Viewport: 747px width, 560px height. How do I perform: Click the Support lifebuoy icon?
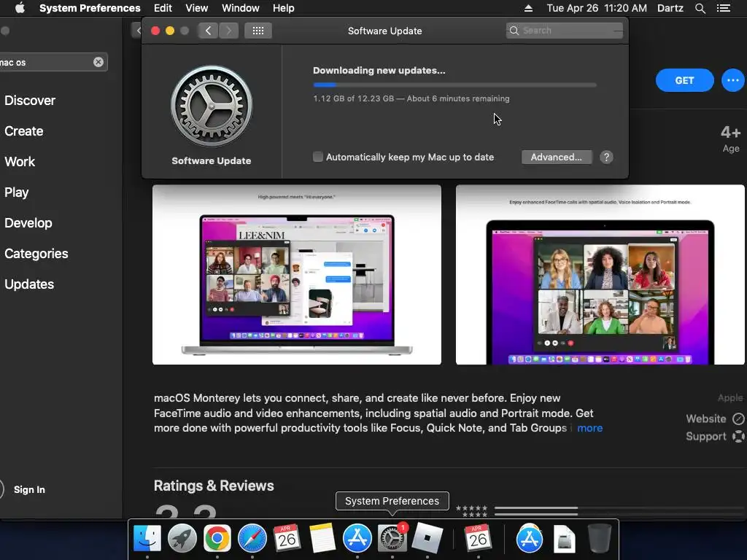(738, 437)
